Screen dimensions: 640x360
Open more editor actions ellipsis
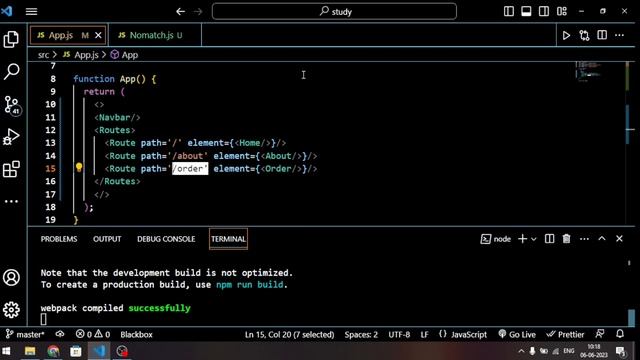click(x=620, y=35)
